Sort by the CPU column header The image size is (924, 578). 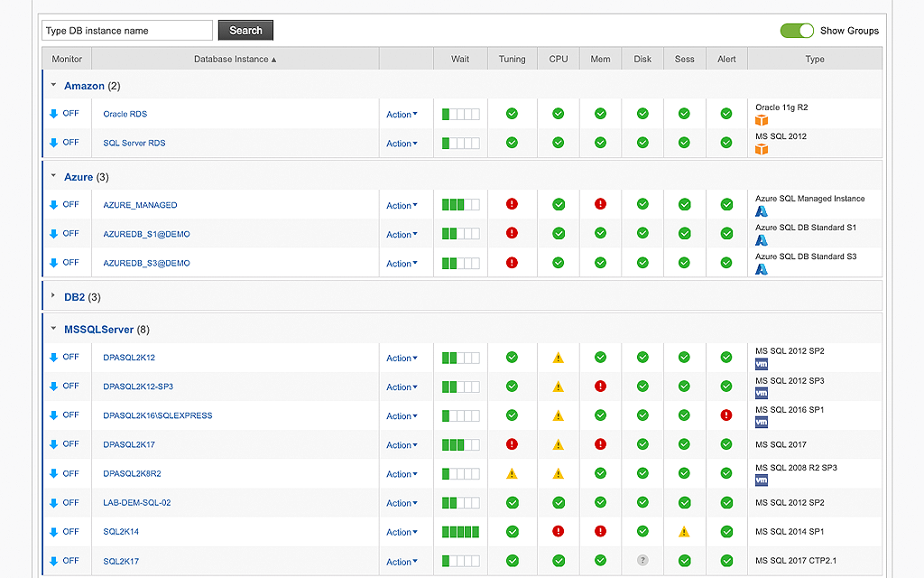click(558, 58)
